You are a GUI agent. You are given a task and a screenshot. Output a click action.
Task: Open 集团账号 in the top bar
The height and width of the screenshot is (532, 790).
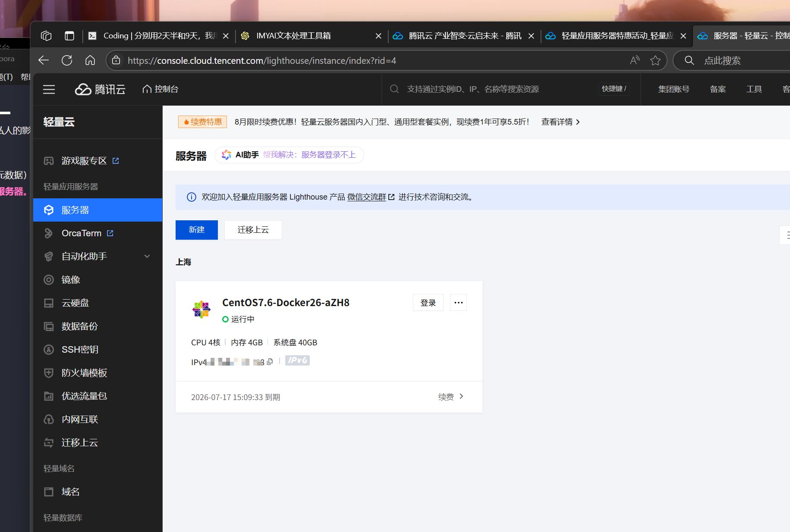point(674,89)
